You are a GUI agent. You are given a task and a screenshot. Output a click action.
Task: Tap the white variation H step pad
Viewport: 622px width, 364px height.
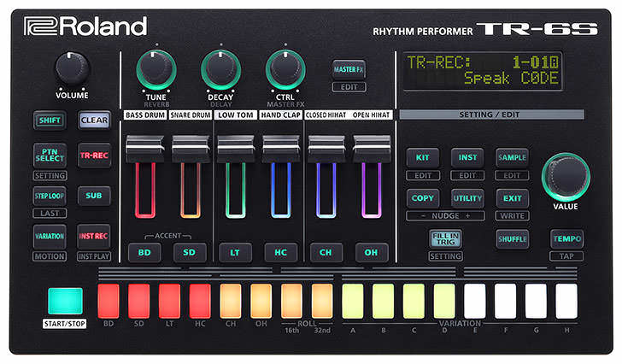coord(566,301)
